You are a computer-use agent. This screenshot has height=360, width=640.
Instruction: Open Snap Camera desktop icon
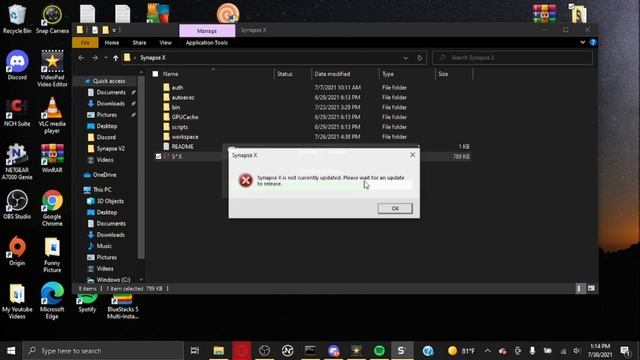[x=52, y=19]
